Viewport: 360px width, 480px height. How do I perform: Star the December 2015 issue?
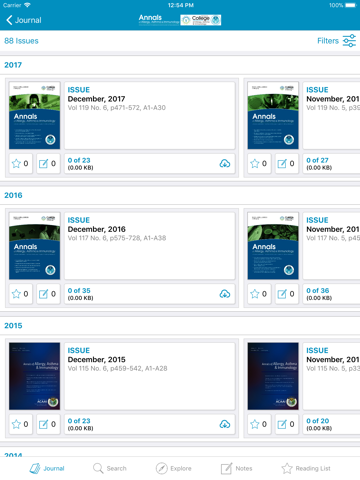click(21, 424)
